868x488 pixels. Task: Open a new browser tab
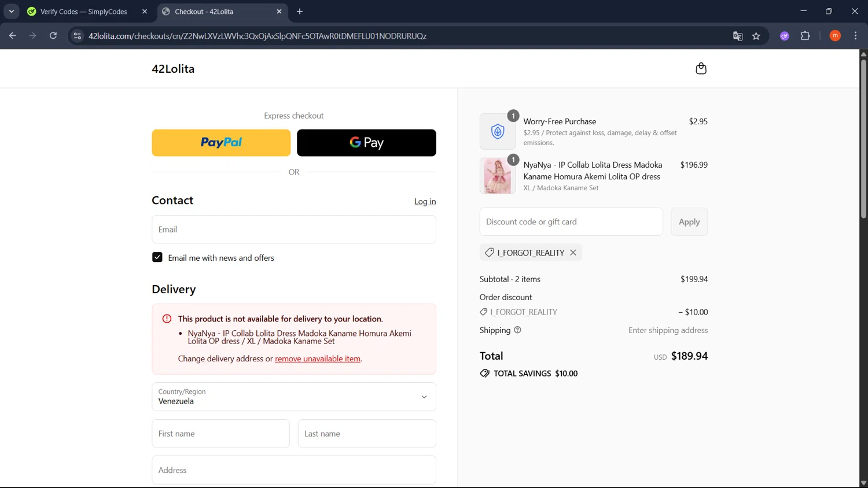[300, 12]
